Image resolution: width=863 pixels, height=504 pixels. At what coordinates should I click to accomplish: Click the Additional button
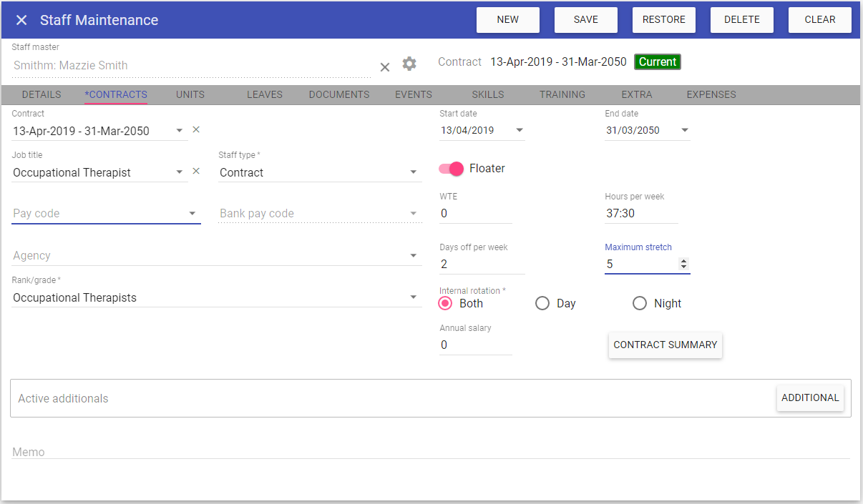809,398
